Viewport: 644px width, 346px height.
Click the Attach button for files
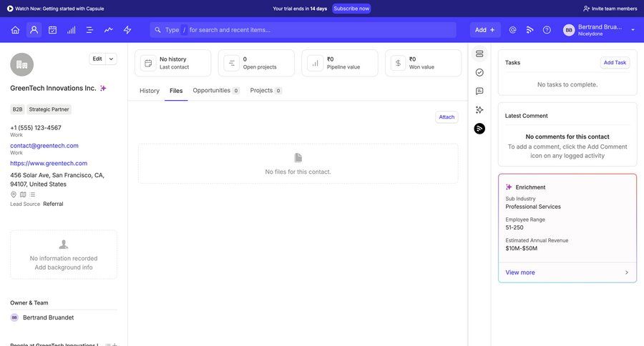coord(447,117)
